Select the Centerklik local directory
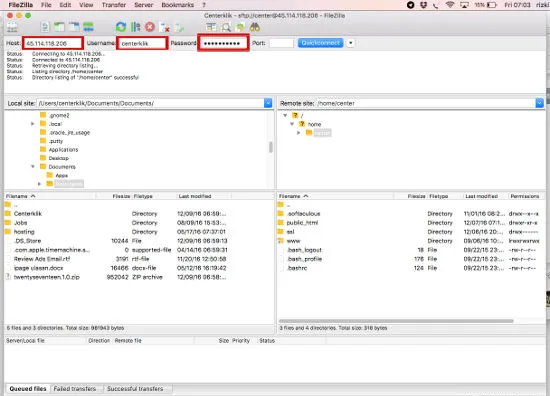550x396 pixels. [x=28, y=214]
